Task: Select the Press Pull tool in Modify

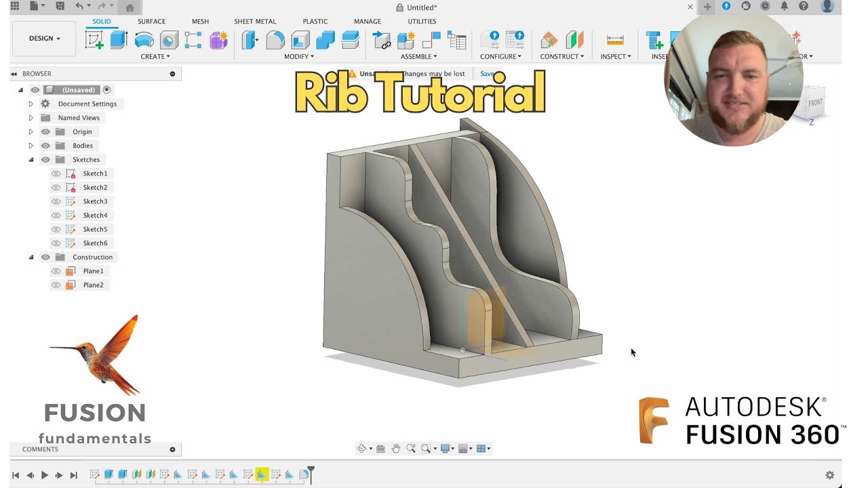Action: [250, 40]
